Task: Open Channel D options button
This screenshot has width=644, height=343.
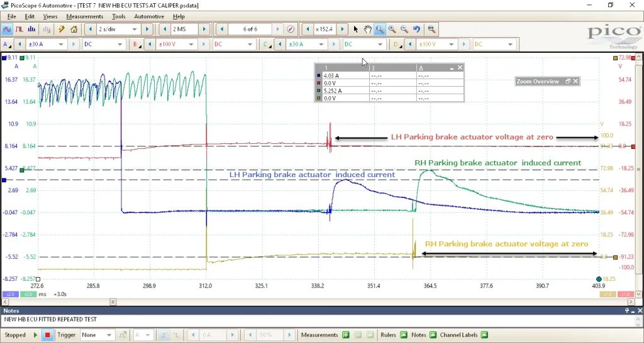Action: [396, 45]
